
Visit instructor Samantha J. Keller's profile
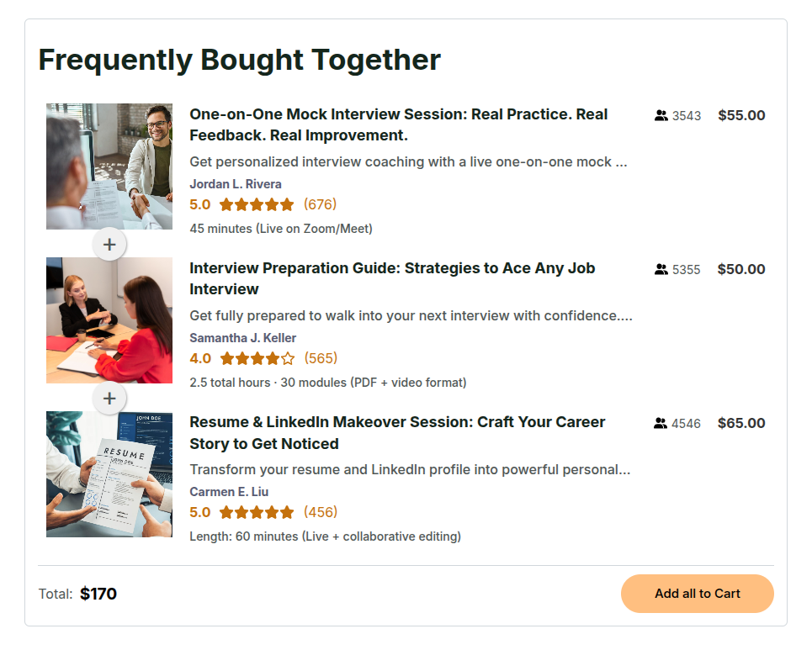pos(243,338)
